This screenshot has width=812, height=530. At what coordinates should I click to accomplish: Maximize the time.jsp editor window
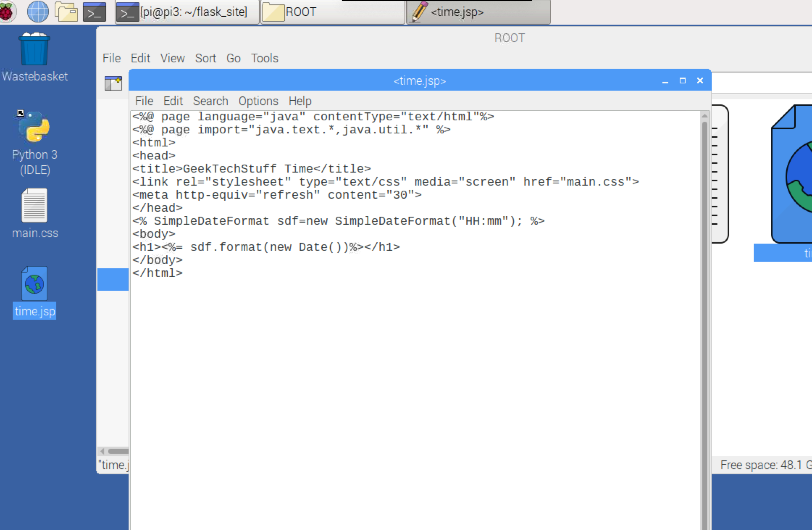pos(682,80)
